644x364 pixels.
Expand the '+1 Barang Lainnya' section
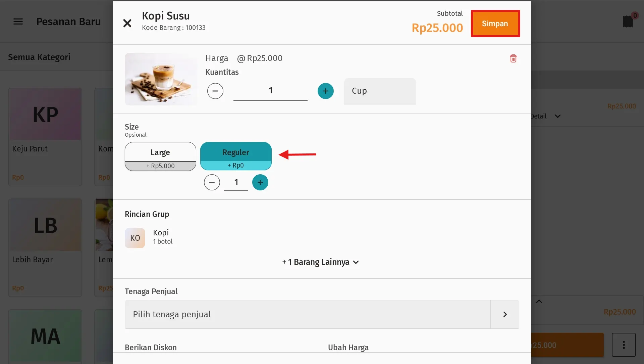coord(320,262)
